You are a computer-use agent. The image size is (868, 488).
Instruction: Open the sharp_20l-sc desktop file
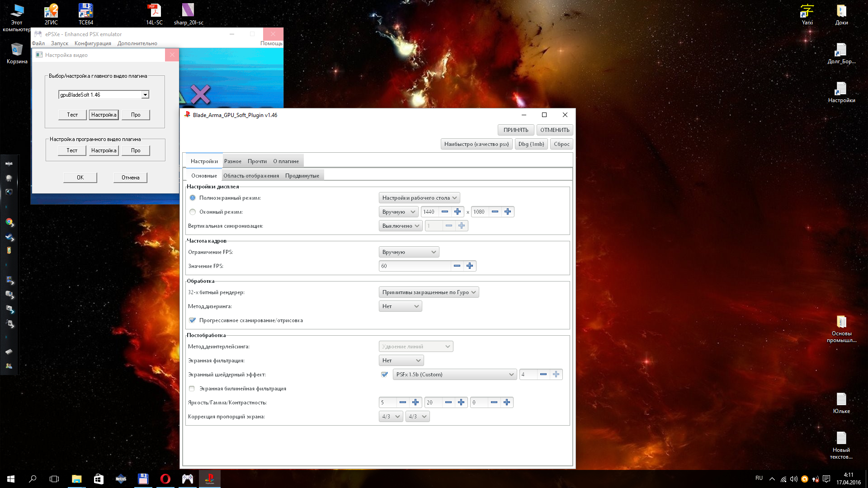click(x=189, y=14)
